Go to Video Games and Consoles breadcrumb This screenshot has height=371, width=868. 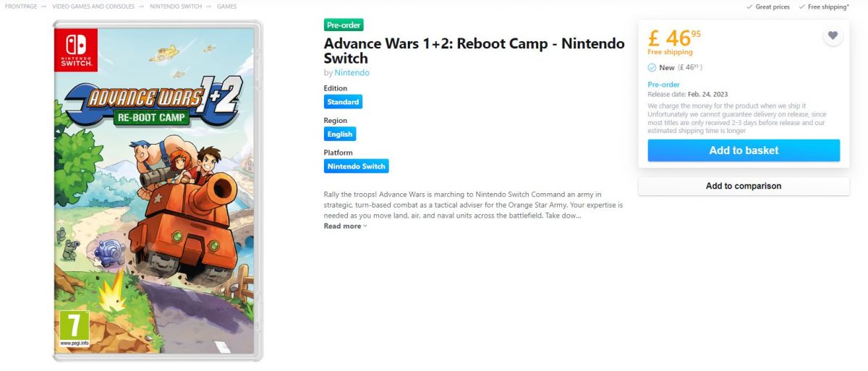pyautogui.click(x=93, y=7)
